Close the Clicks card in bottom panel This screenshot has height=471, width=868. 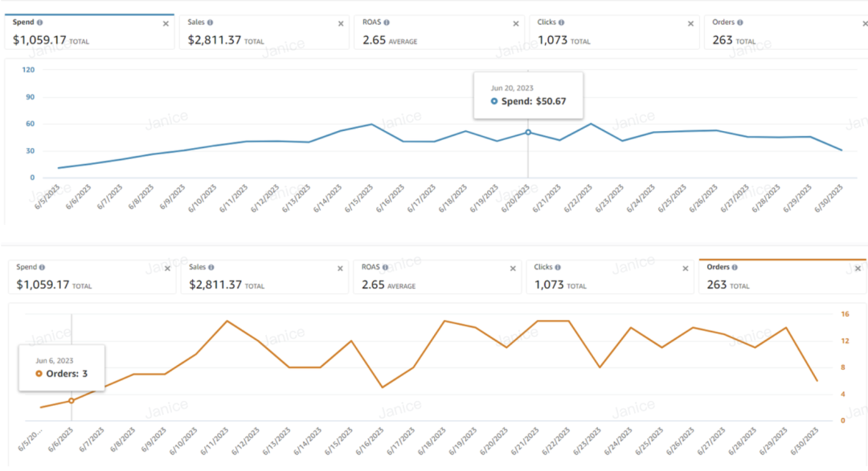point(686,268)
